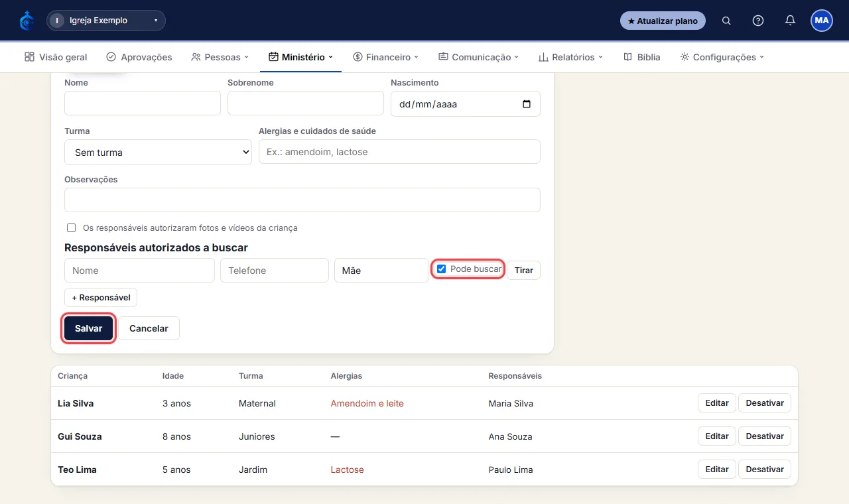Expand the Financeiro menu
Image resolution: width=849 pixels, height=504 pixels.
click(x=386, y=57)
